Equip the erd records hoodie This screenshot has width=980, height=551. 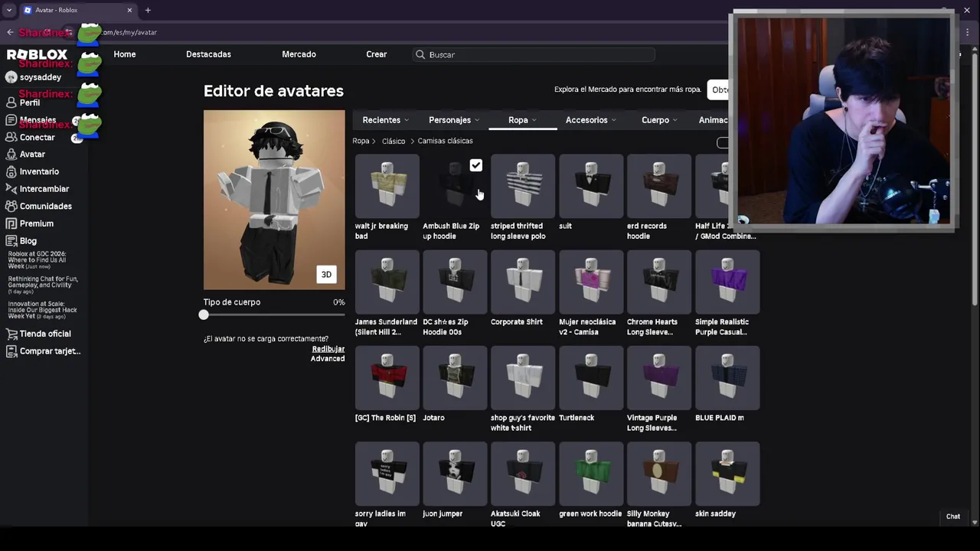[x=659, y=186]
